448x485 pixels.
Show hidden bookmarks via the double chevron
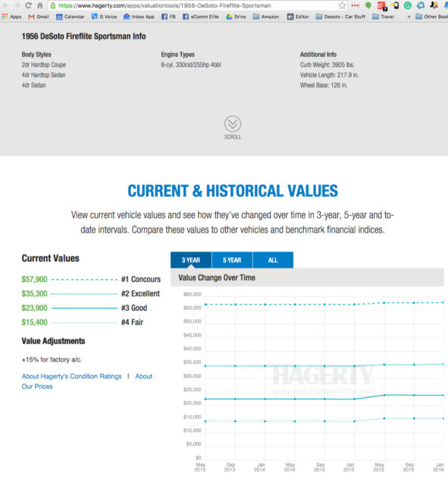pos(409,17)
